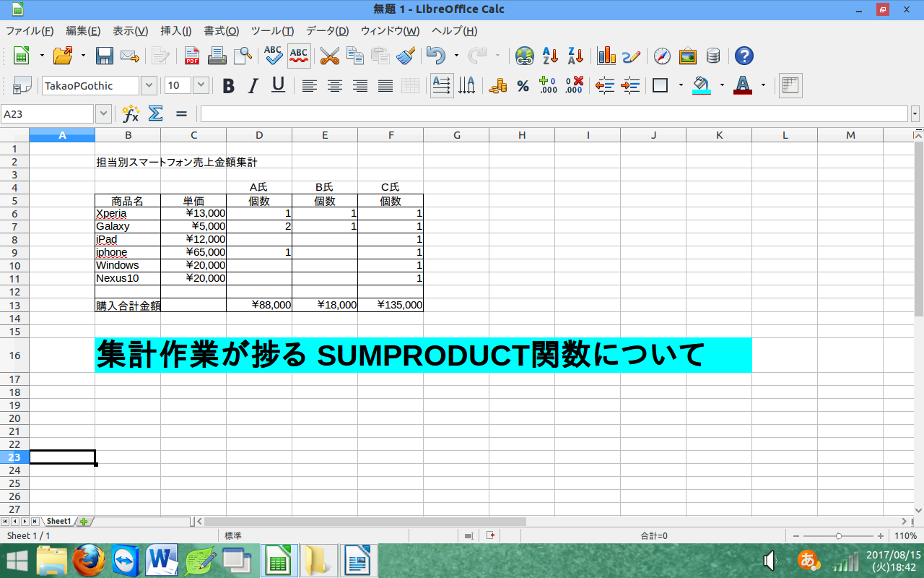Open the TakaoPGothic font name dropdown
This screenshot has width=924, height=578.
pyautogui.click(x=149, y=86)
